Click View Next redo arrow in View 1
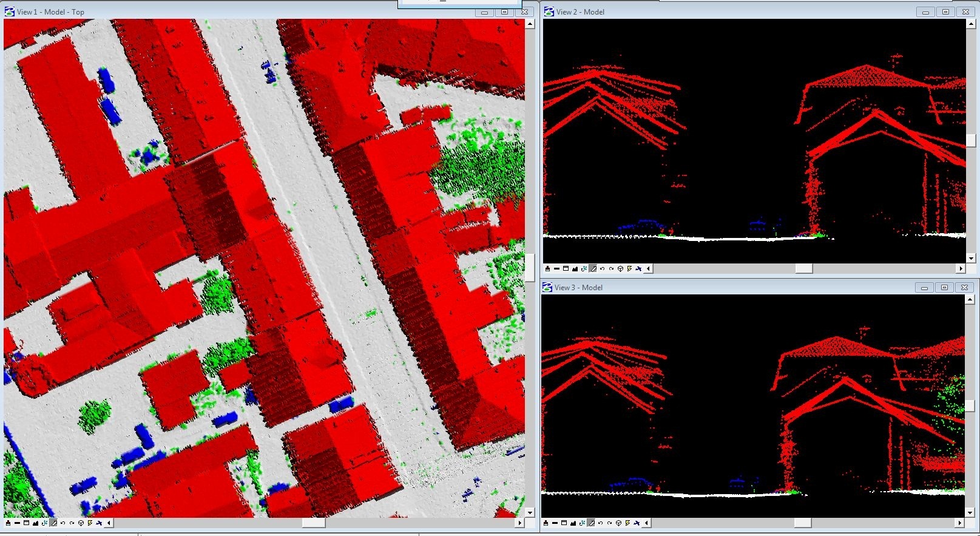980x536 pixels. (72, 523)
